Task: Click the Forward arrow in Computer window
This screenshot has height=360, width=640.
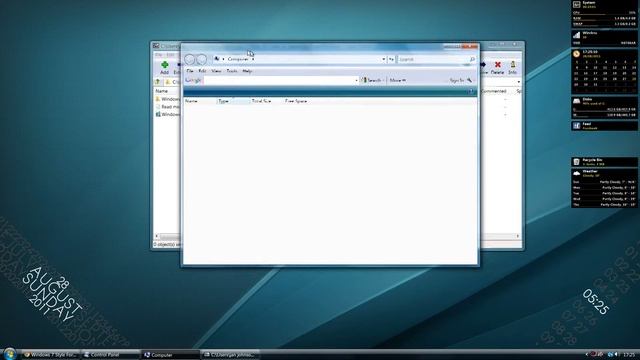Action: tap(202, 60)
